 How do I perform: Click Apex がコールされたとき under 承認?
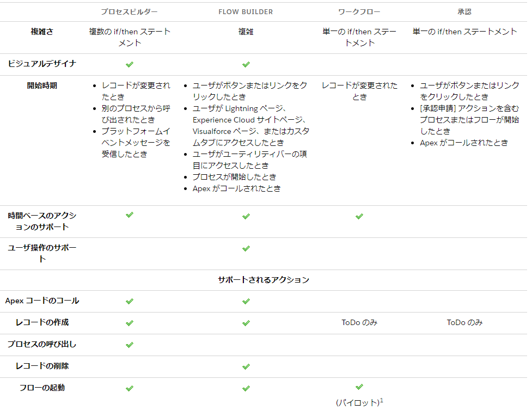tap(464, 143)
